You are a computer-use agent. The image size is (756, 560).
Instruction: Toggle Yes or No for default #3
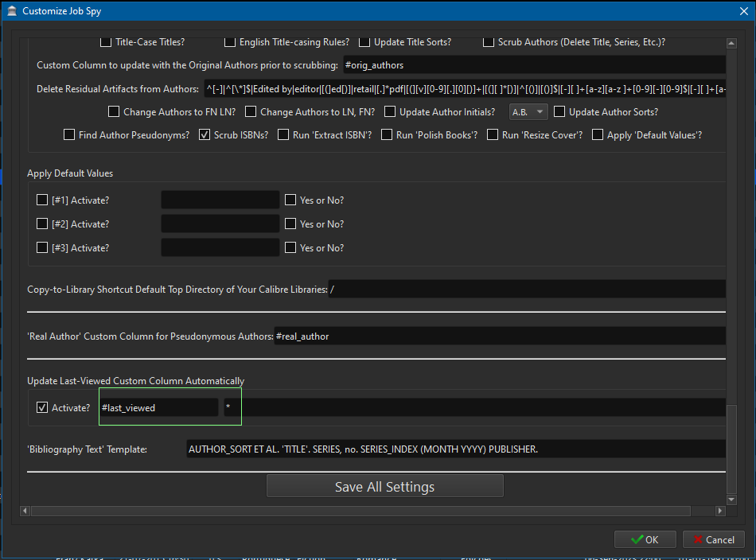click(x=290, y=247)
